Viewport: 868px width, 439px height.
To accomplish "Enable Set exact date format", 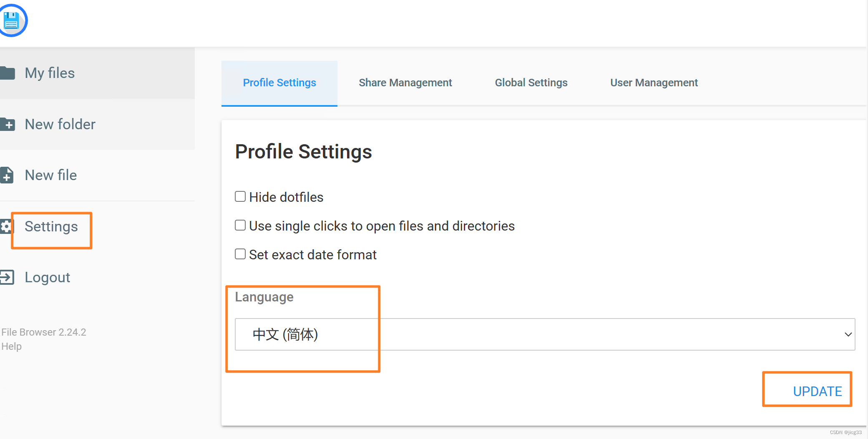I will point(240,253).
